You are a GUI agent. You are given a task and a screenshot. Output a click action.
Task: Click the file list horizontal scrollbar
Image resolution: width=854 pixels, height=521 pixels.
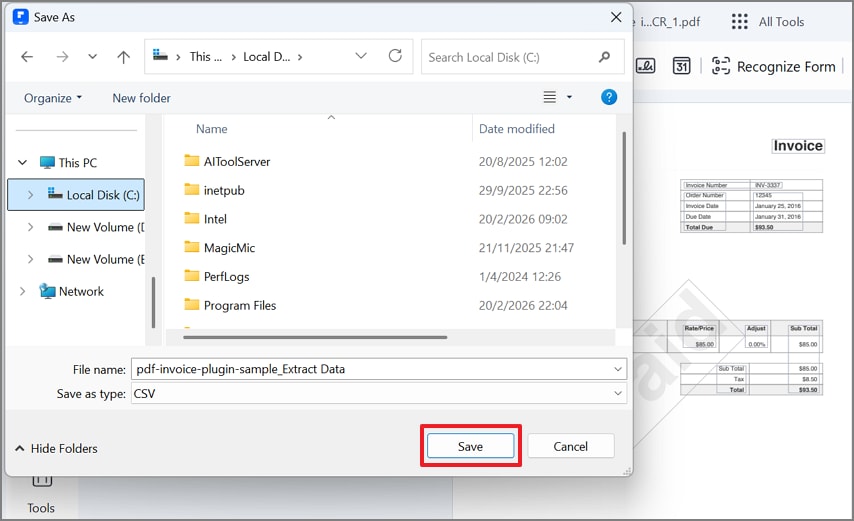click(x=315, y=338)
